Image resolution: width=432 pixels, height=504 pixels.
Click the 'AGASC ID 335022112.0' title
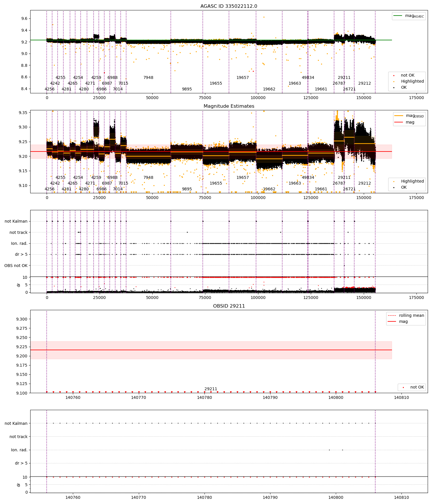click(x=229, y=6)
